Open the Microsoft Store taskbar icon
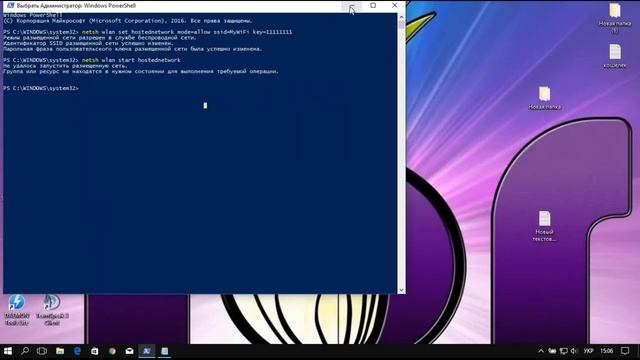Image resolution: width=640 pixels, height=360 pixels. tap(94, 351)
